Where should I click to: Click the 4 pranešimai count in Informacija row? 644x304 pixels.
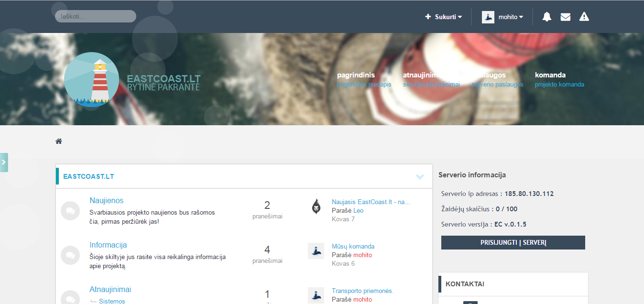point(267,255)
